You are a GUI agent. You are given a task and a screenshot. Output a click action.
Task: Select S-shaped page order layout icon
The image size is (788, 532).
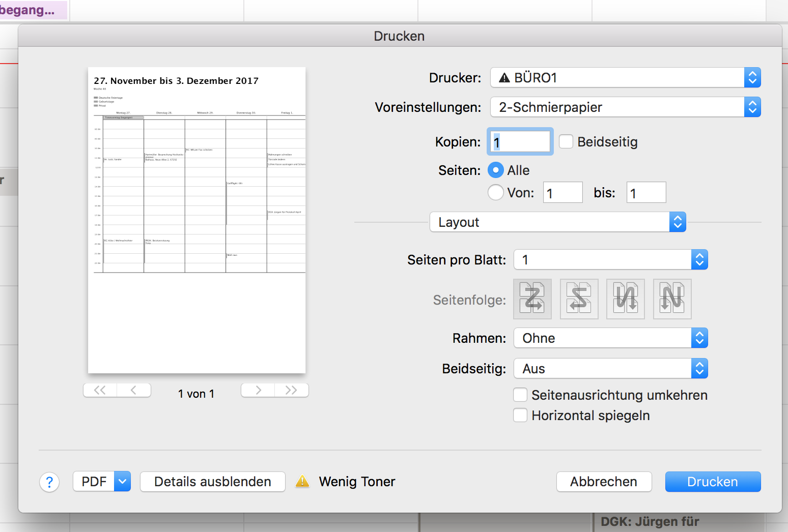(x=579, y=299)
